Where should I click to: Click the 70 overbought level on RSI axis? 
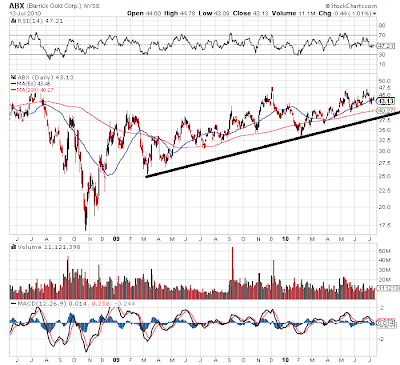pos(382,35)
